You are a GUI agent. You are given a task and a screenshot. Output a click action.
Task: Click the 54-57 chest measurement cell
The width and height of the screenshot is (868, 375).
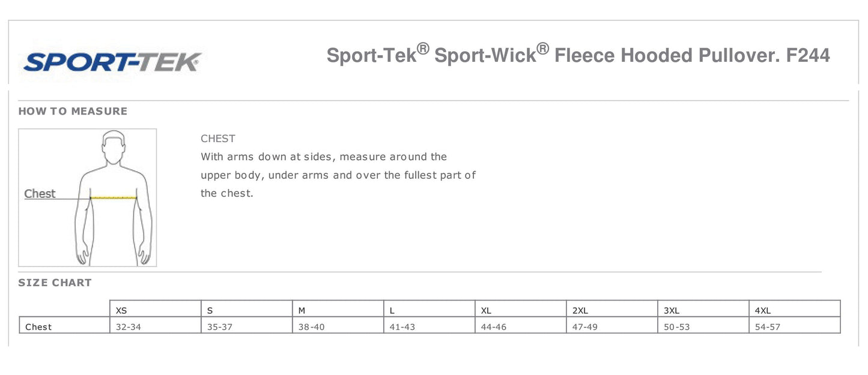click(768, 327)
